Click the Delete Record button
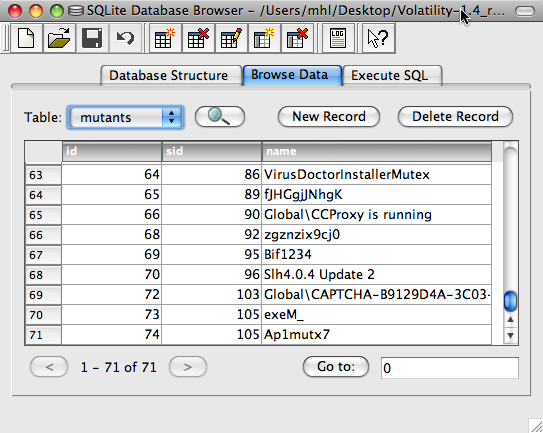The width and height of the screenshot is (543, 433). [x=455, y=116]
